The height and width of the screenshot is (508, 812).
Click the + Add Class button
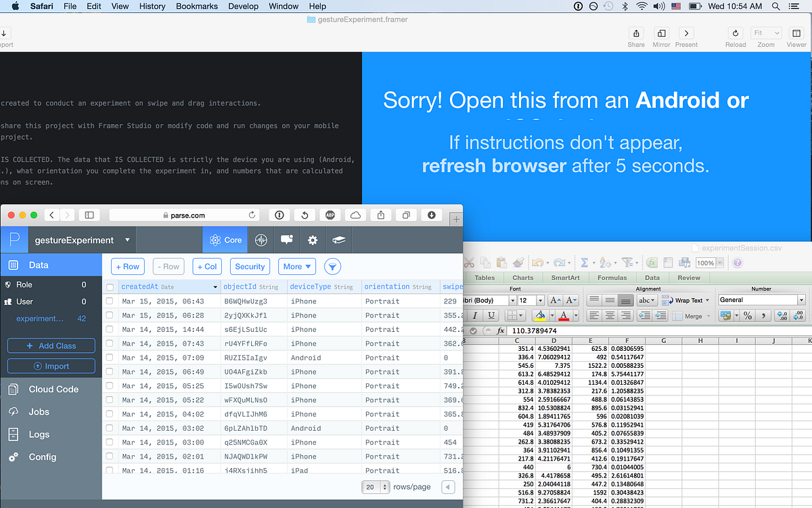(x=51, y=345)
